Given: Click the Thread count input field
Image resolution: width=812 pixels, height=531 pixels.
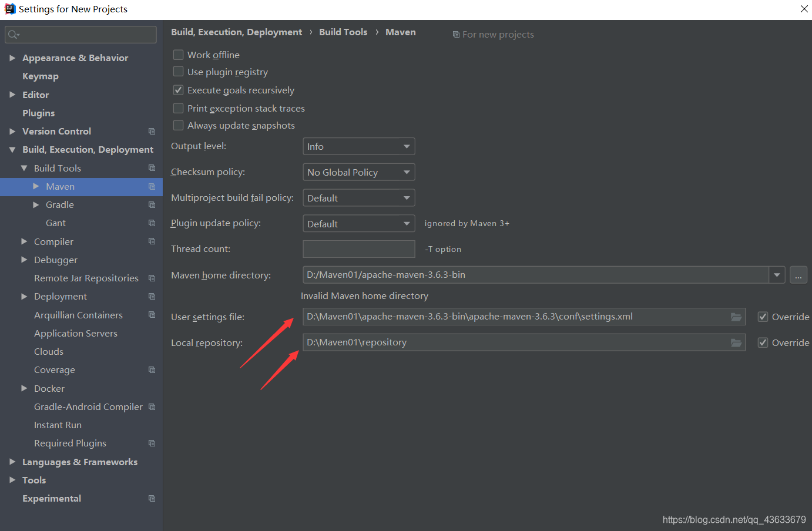Looking at the screenshot, I should click(358, 249).
